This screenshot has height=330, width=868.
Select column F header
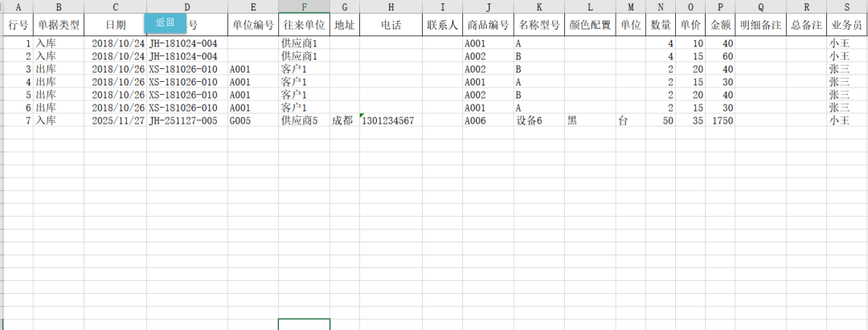[304, 6]
